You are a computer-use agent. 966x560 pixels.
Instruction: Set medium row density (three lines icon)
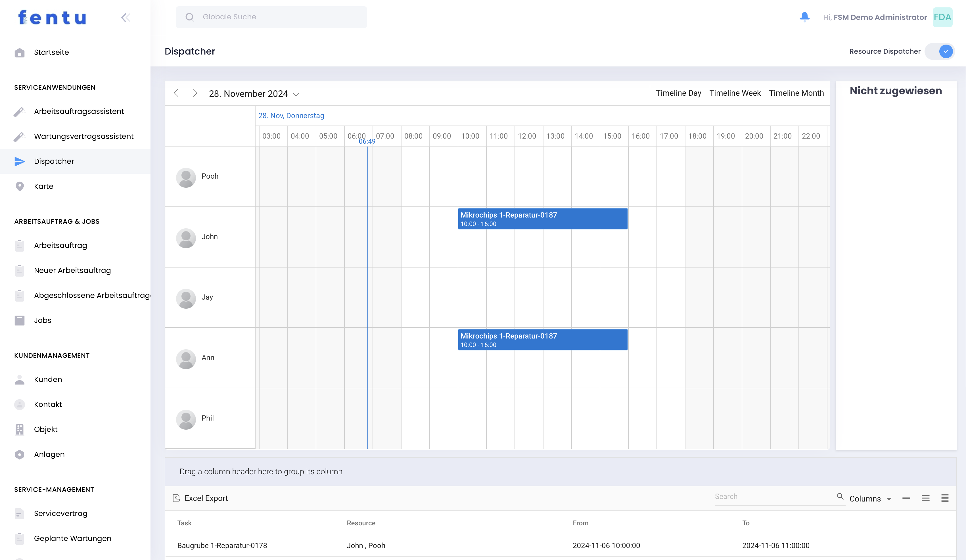926,498
